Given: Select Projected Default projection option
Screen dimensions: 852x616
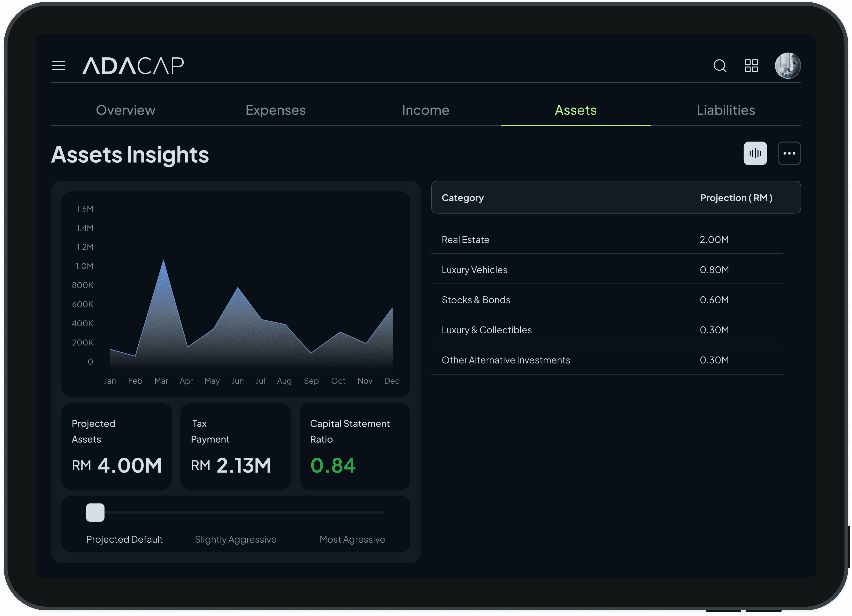Looking at the screenshot, I should (124, 539).
